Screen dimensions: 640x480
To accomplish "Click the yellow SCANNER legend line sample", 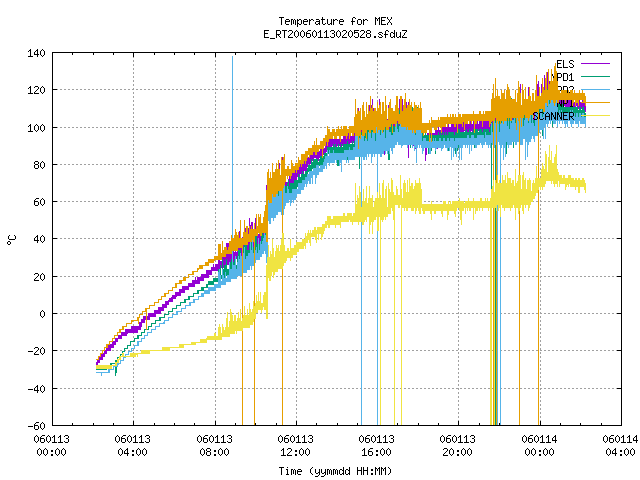I will click(x=598, y=116).
